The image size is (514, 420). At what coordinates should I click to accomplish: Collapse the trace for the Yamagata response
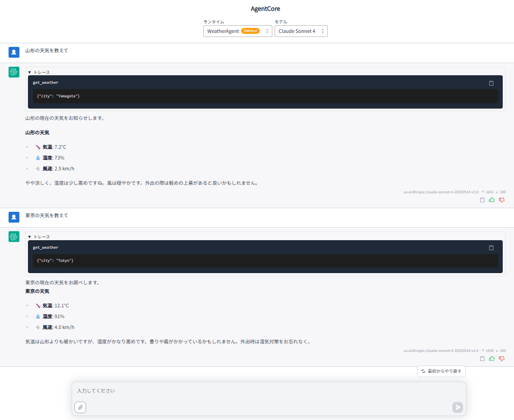(x=39, y=72)
